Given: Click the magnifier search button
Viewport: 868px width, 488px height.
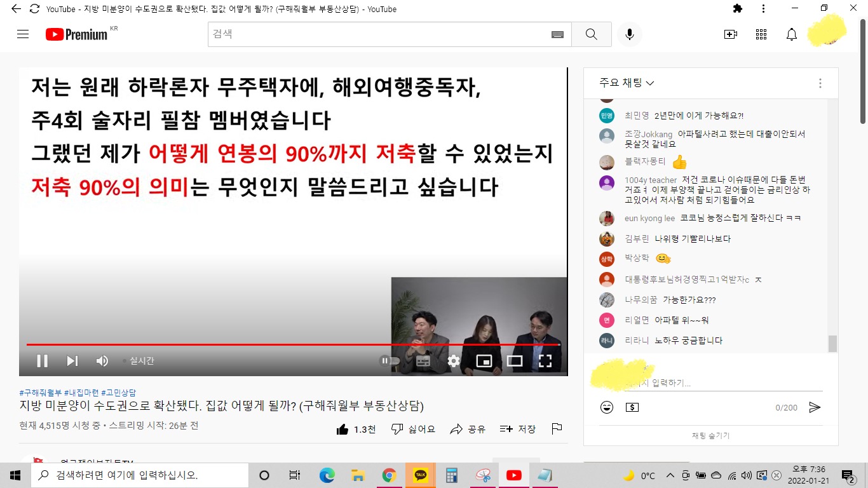Looking at the screenshot, I should click(x=592, y=34).
